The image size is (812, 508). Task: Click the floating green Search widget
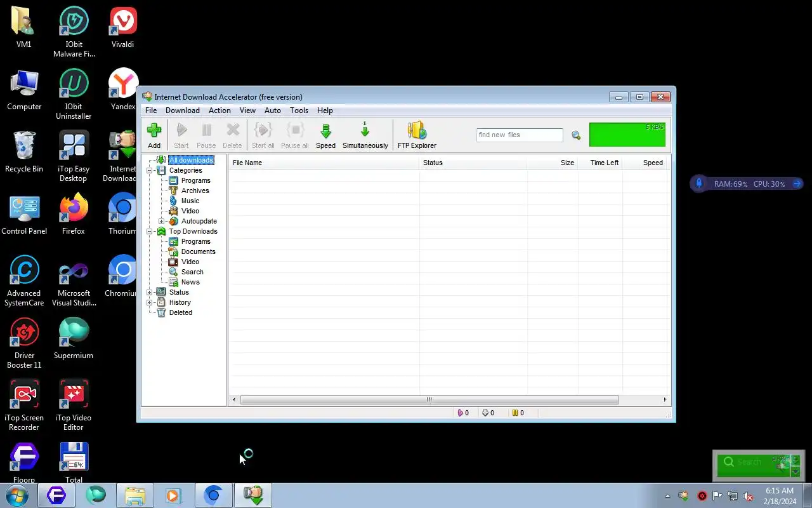pos(757,465)
